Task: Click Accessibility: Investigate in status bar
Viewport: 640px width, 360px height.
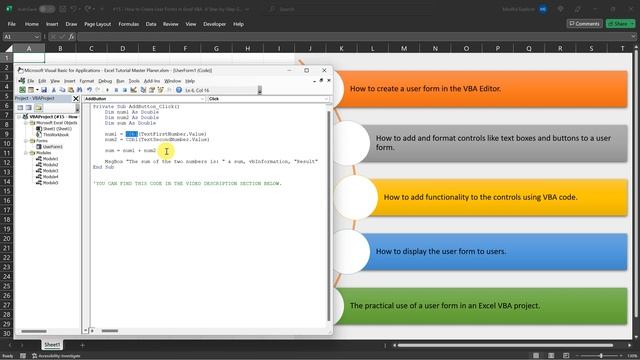Action: click(56, 356)
